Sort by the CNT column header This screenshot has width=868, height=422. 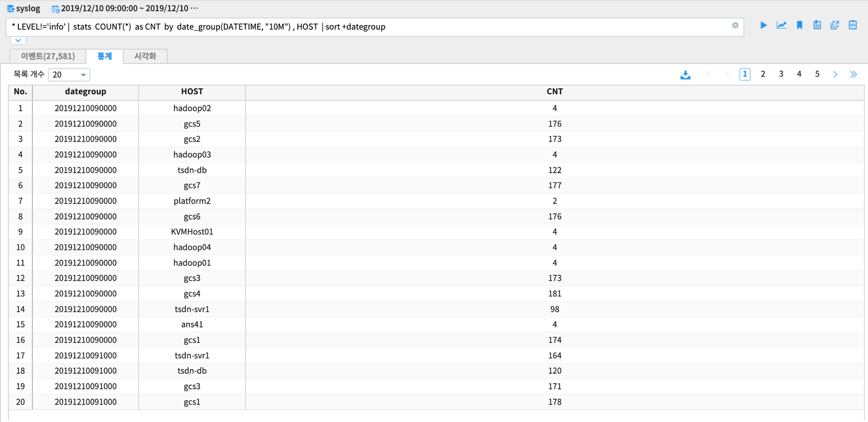(x=554, y=91)
